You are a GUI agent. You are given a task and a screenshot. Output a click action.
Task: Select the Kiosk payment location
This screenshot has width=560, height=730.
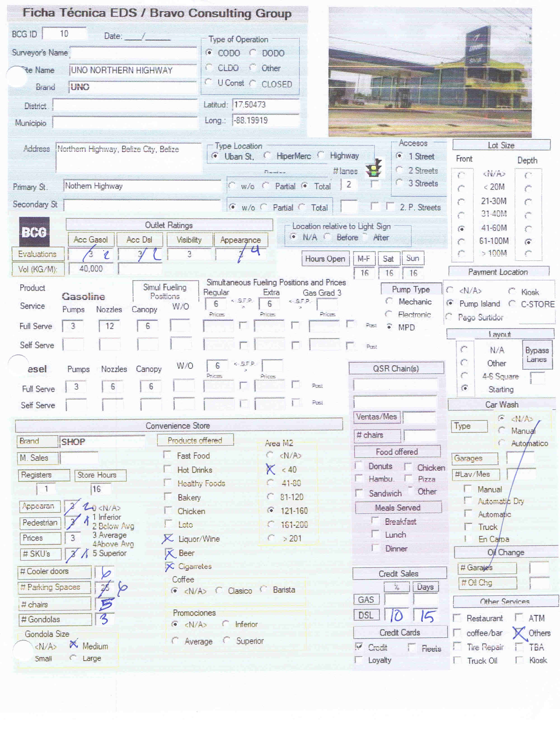512,291
